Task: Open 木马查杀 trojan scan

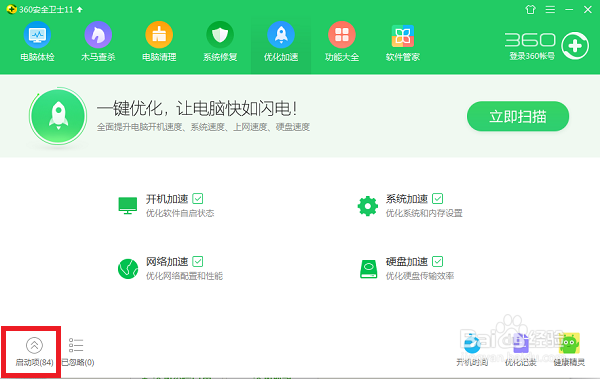Action: coord(98,42)
